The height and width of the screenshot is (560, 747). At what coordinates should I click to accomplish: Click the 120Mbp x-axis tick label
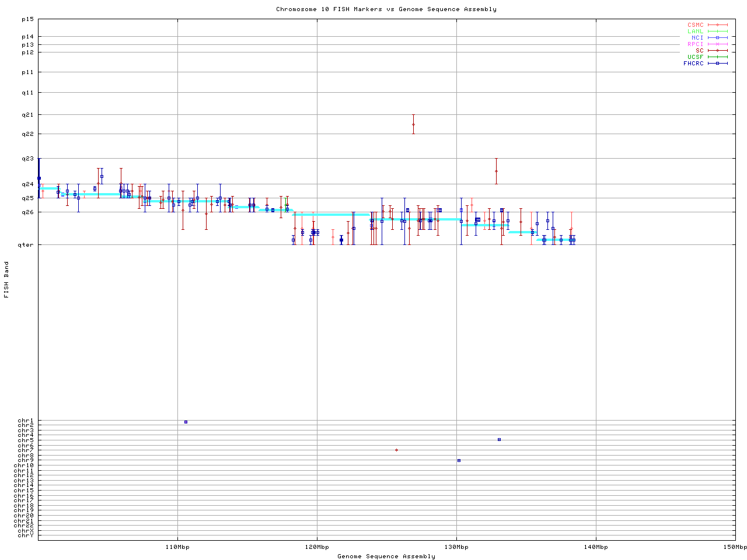coord(317,547)
